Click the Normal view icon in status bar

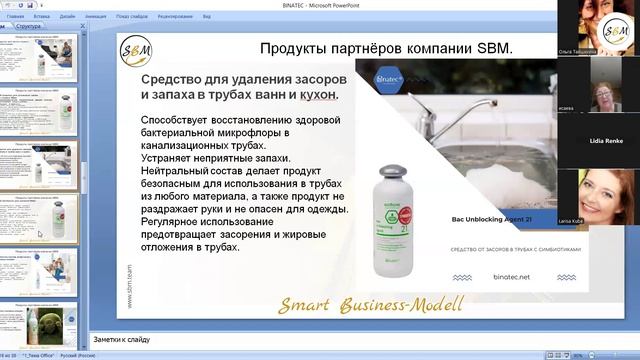(x=550, y=356)
